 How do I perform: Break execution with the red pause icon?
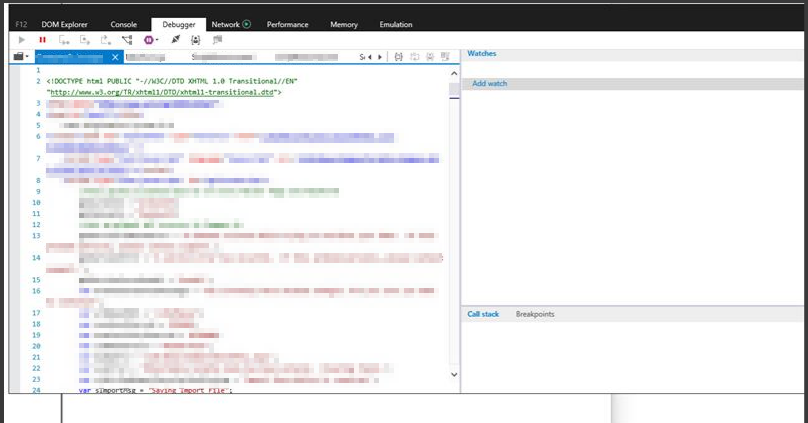tap(42, 40)
